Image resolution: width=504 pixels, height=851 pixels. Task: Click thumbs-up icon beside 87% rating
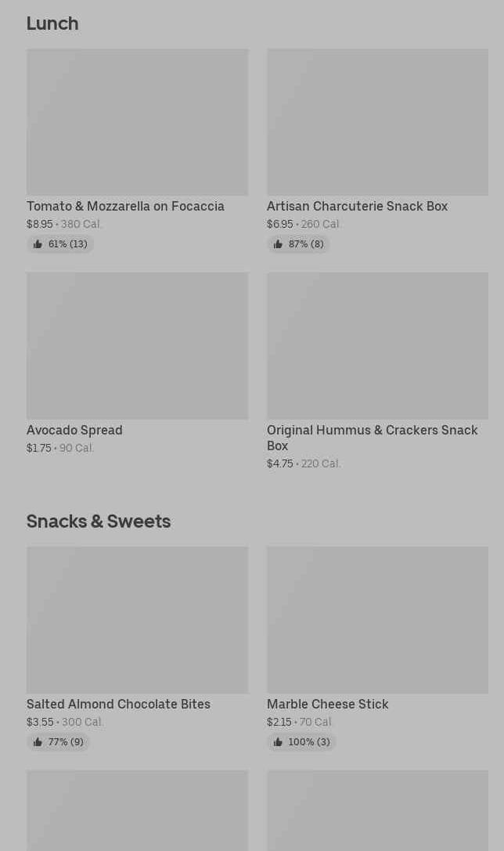(x=278, y=244)
